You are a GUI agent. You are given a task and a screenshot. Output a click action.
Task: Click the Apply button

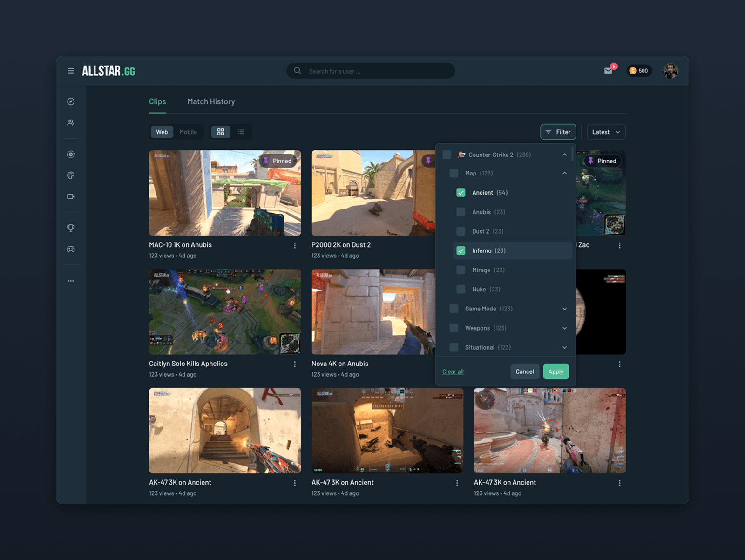pos(556,371)
